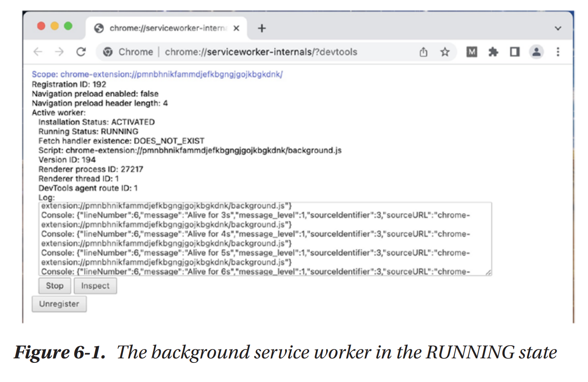The width and height of the screenshot is (588, 382).
Task: Click the address bar URL
Action: tap(261, 52)
